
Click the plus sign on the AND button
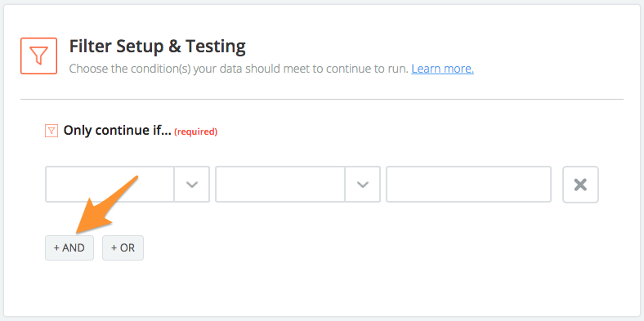coord(56,248)
